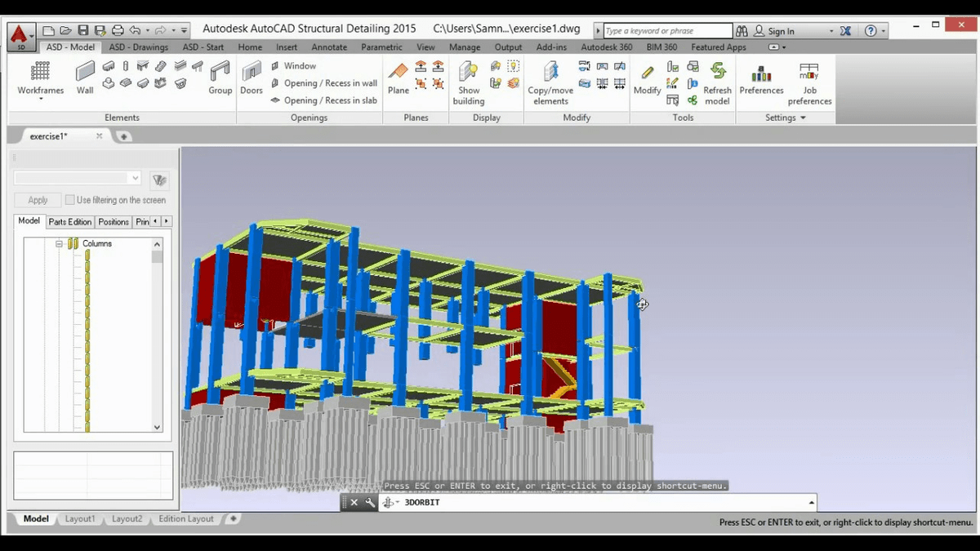Select the Doors opening tool
Image resolution: width=980 pixels, height=551 pixels.
(252, 78)
